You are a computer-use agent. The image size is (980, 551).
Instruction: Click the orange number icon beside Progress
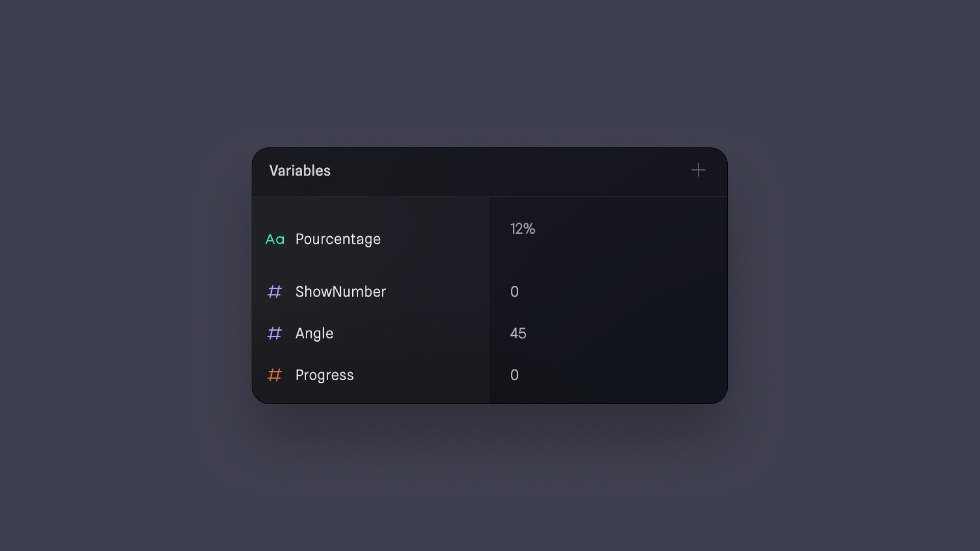275,375
